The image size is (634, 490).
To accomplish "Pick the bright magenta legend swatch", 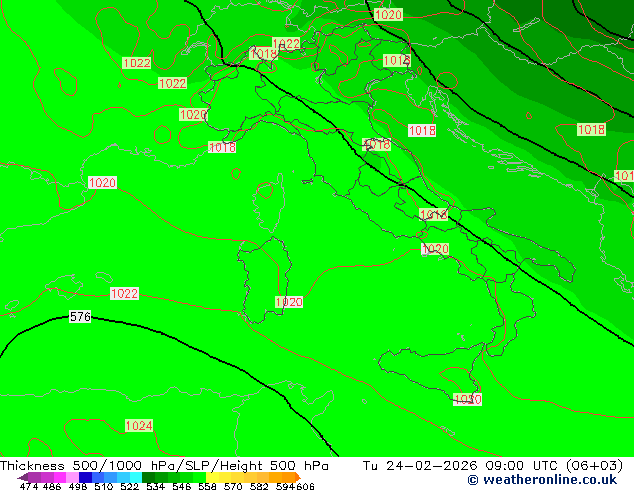I will point(59,477).
